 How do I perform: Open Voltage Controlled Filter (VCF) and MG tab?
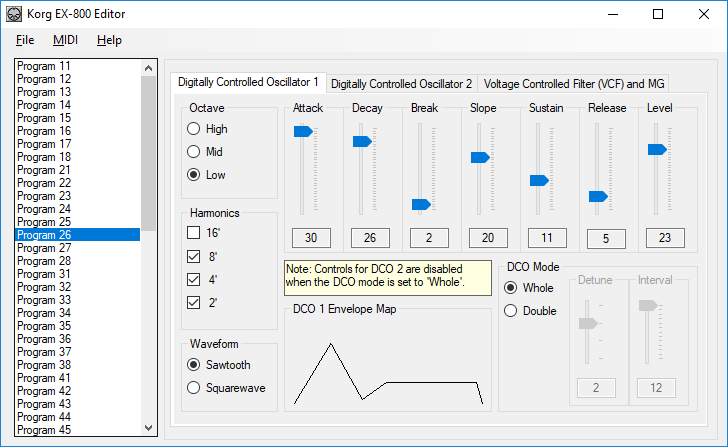coord(573,84)
